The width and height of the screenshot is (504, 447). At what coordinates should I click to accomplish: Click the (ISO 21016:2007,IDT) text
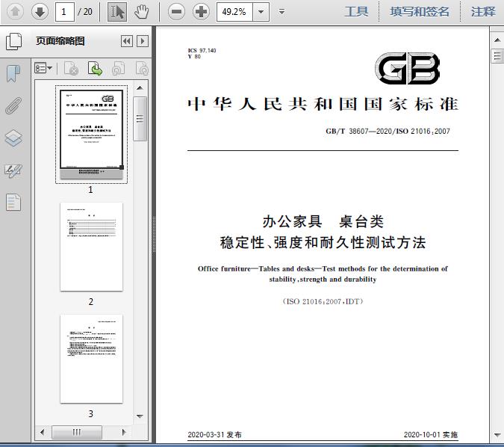tap(323, 301)
